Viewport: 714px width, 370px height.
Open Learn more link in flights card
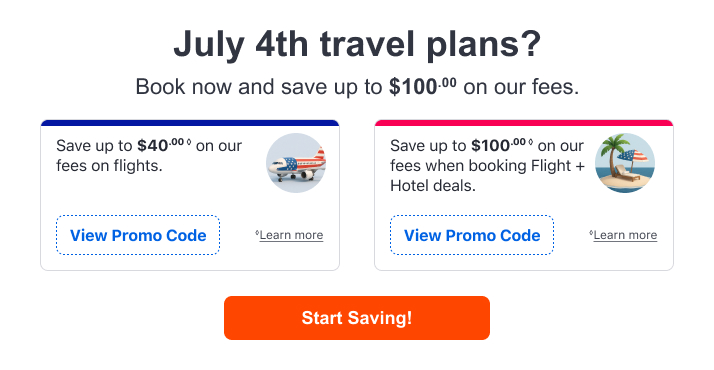click(x=291, y=235)
